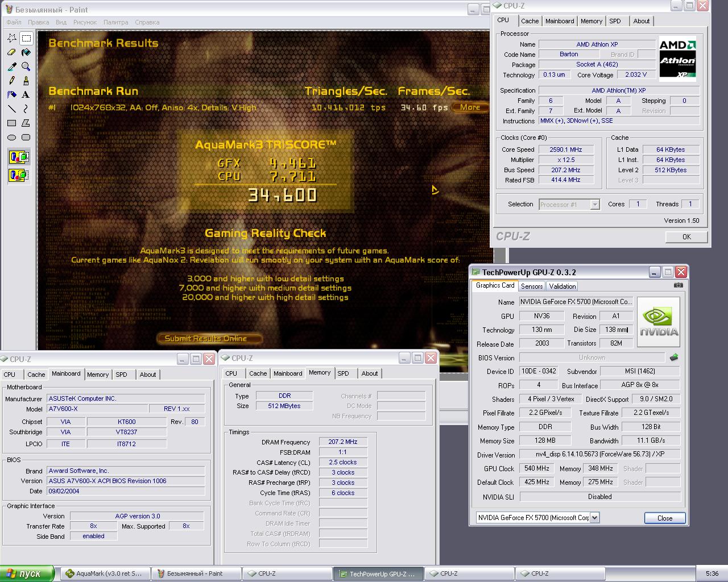Activate the Pick Color eyedropper tool
The image size is (728, 582).
pyautogui.click(x=11, y=66)
